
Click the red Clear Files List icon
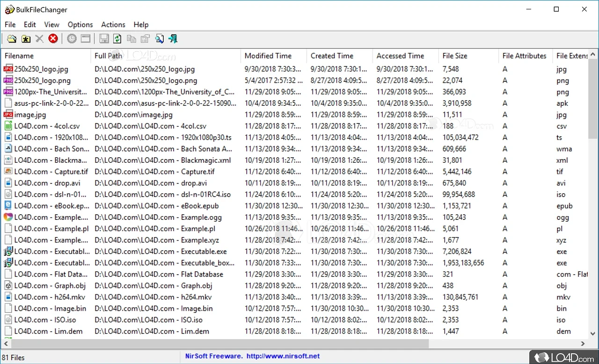[53, 39]
